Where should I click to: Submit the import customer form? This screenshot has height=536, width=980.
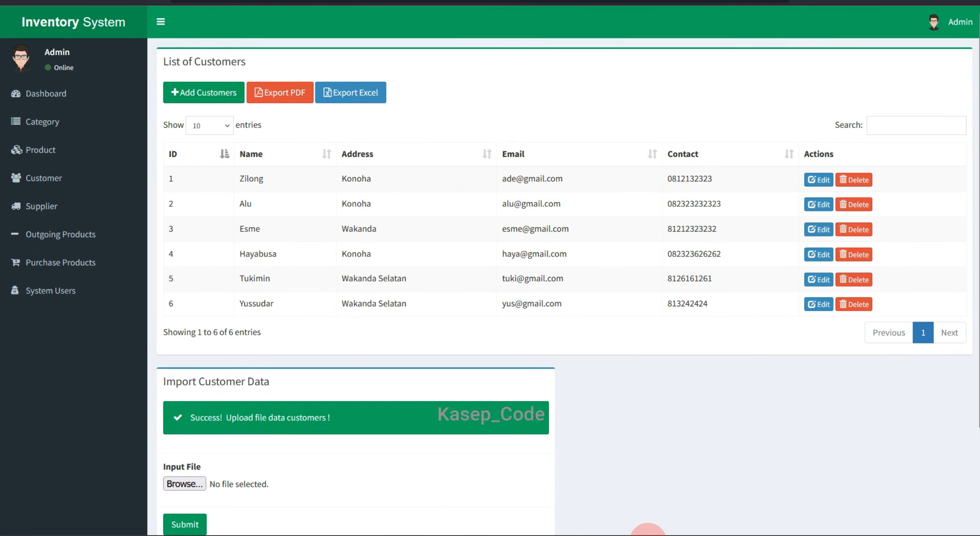(x=185, y=524)
